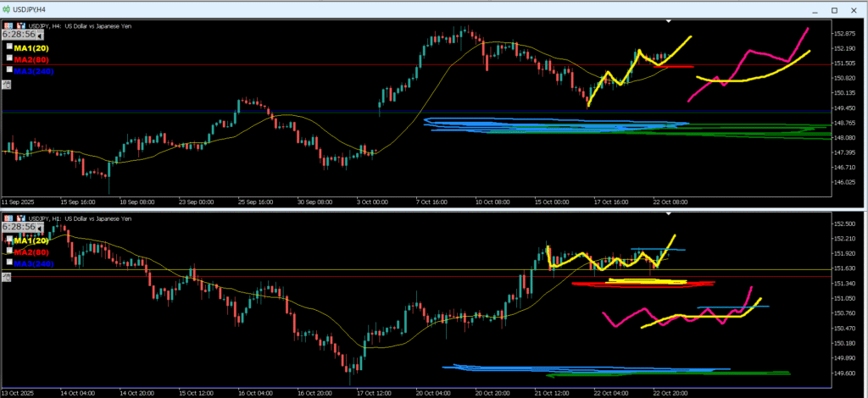The height and width of the screenshot is (398, 868).
Task: Enable the MA3(240) checkbox on the H1 chart
Action: [8, 263]
